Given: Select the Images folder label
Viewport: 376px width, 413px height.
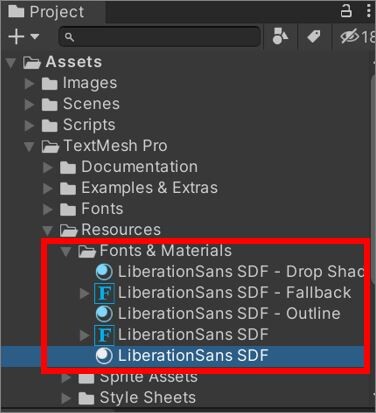Looking at the screenshot, I should [90, 83].
